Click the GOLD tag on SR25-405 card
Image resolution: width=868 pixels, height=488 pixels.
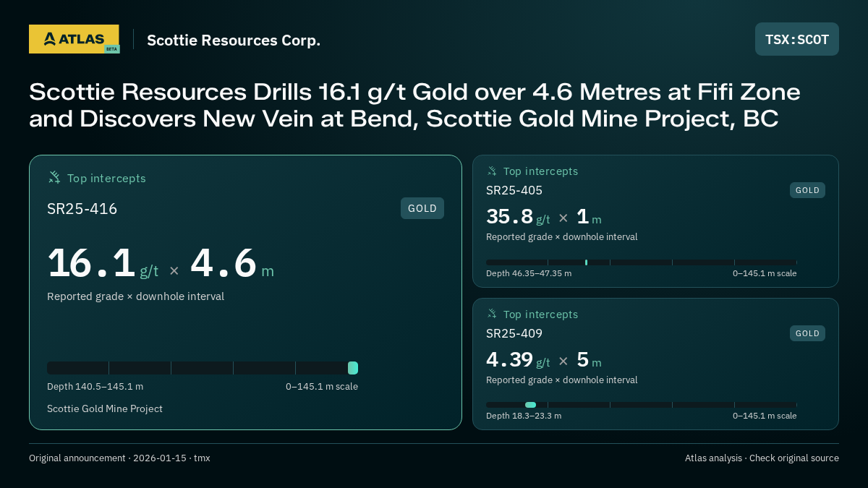tap(807, 190)
